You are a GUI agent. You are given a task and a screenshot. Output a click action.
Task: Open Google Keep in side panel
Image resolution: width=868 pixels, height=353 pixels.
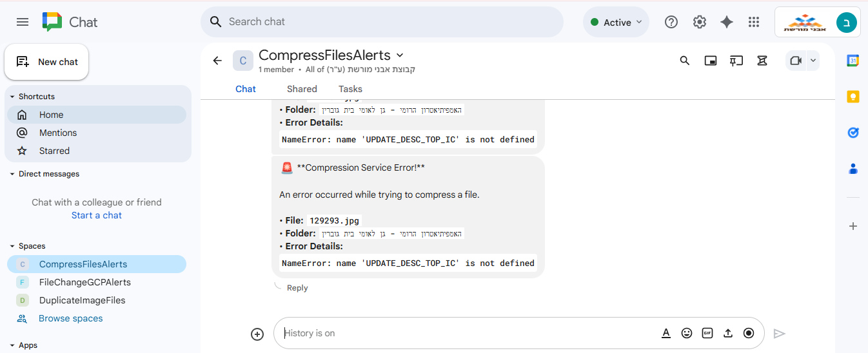[853, 97]
